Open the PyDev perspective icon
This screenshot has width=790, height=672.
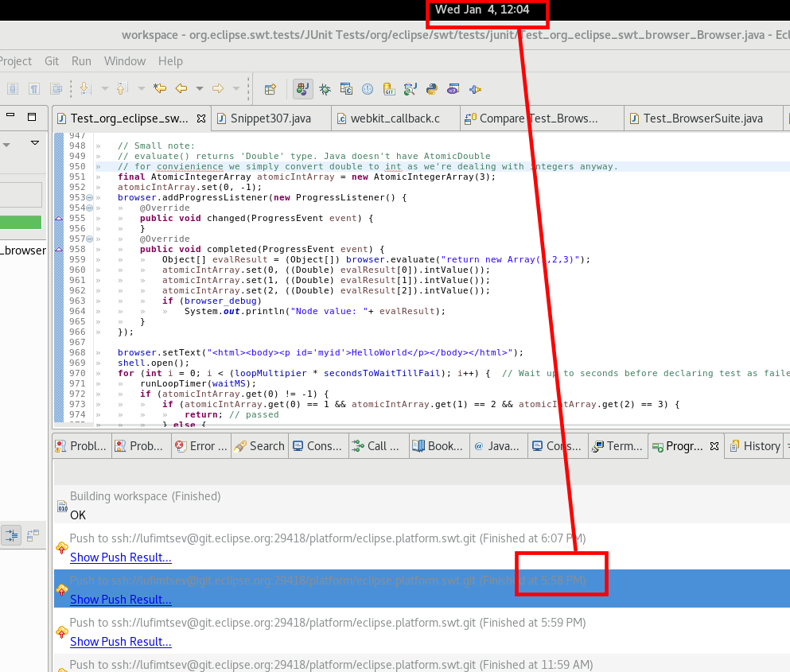[x=431, y=88]
